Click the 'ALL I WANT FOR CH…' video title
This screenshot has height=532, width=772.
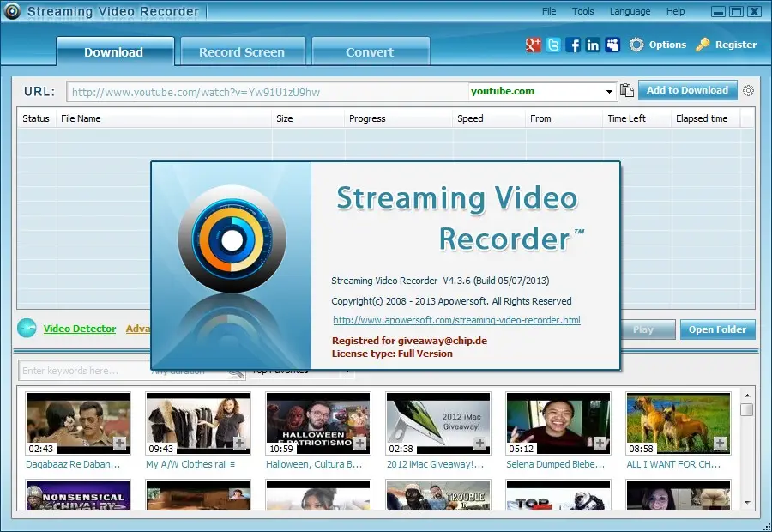[673, 464]
